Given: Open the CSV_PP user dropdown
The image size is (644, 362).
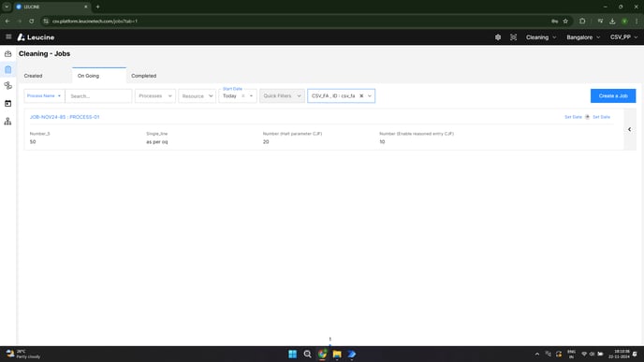Looking at the screenshot, I should [623, 37].
